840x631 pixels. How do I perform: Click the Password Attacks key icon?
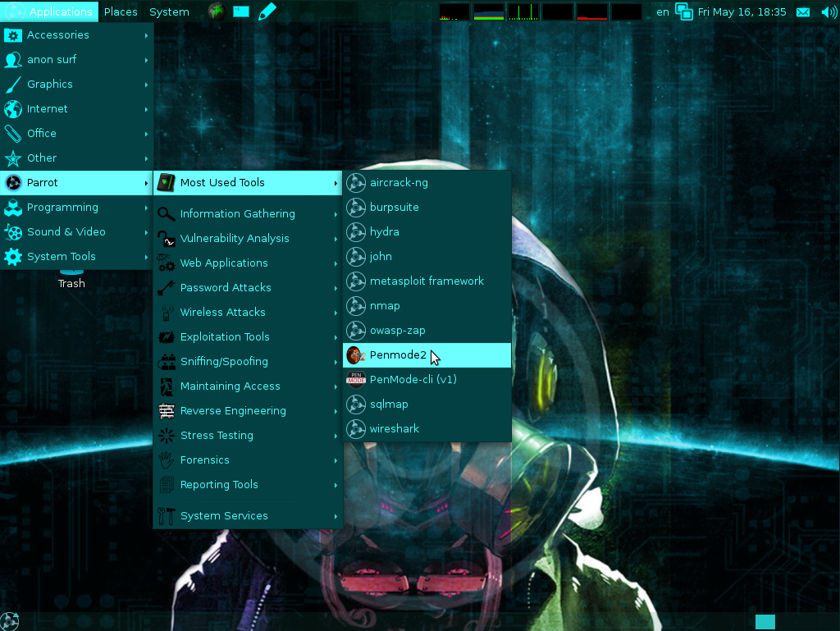(166, 288)
